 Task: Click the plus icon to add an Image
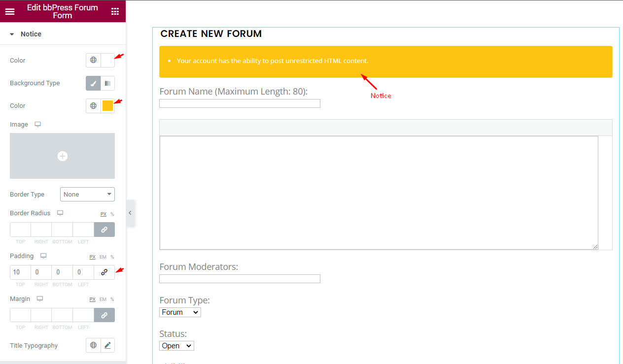pyautogui.click(x=62, y=156)
